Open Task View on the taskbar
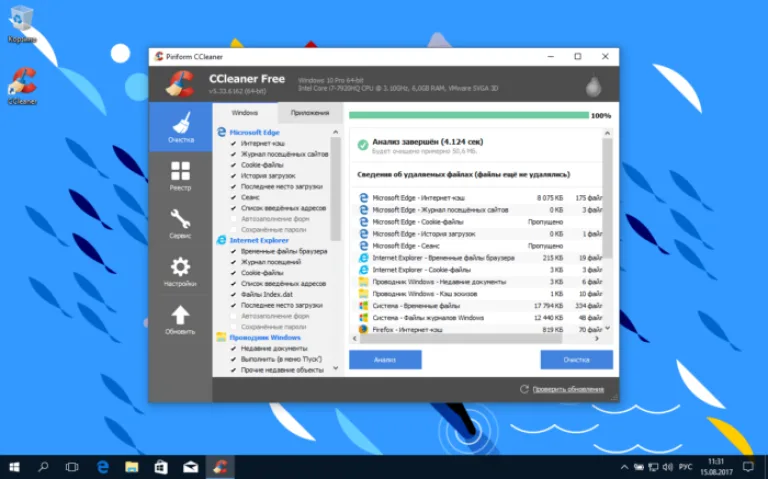768x479 pixels. pyautogui.click(x=72, y=467)
